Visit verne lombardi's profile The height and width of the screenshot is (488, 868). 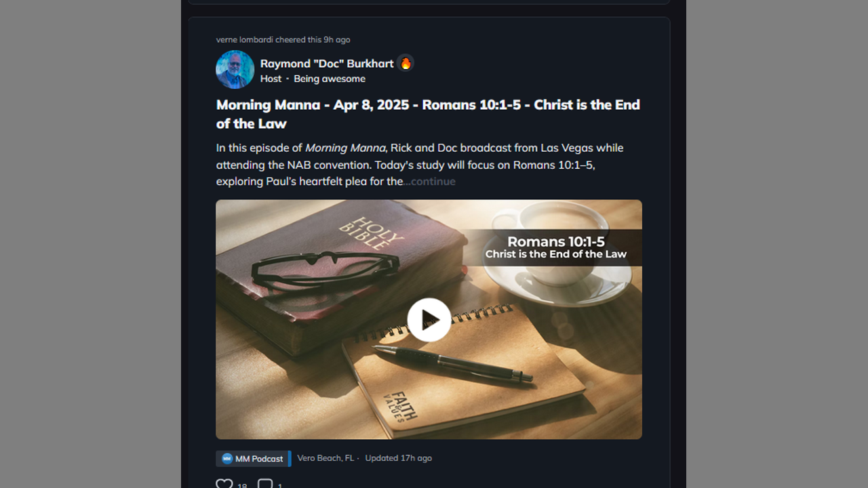244,40
